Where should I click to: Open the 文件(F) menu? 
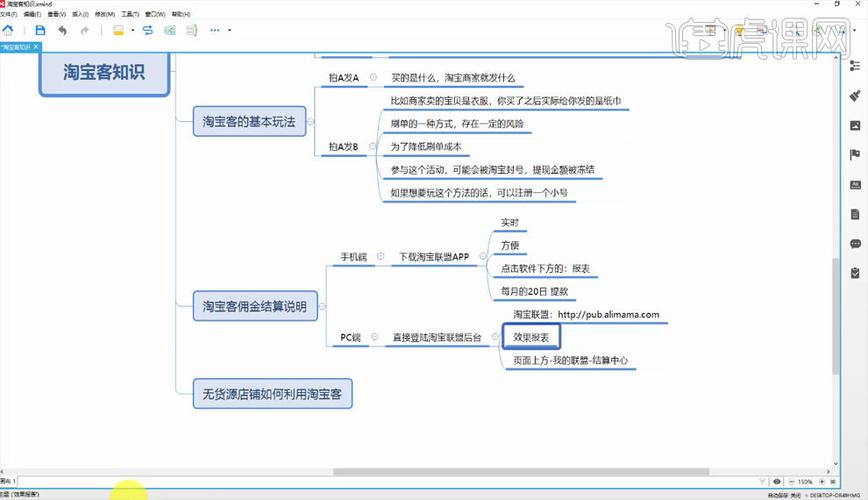(8, 14)
